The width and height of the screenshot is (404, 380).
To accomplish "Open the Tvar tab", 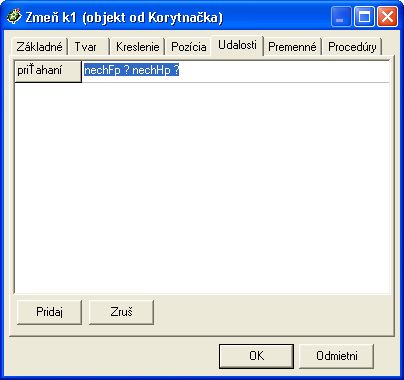I will (x=88, y=47).
